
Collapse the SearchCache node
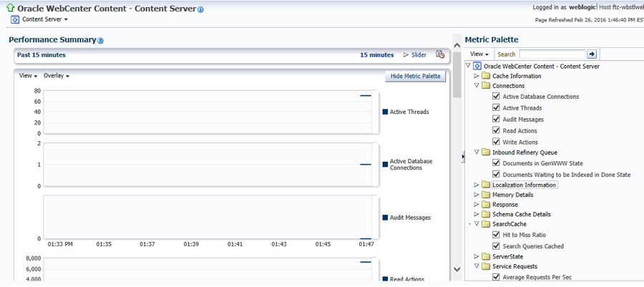tap(477, 224)
